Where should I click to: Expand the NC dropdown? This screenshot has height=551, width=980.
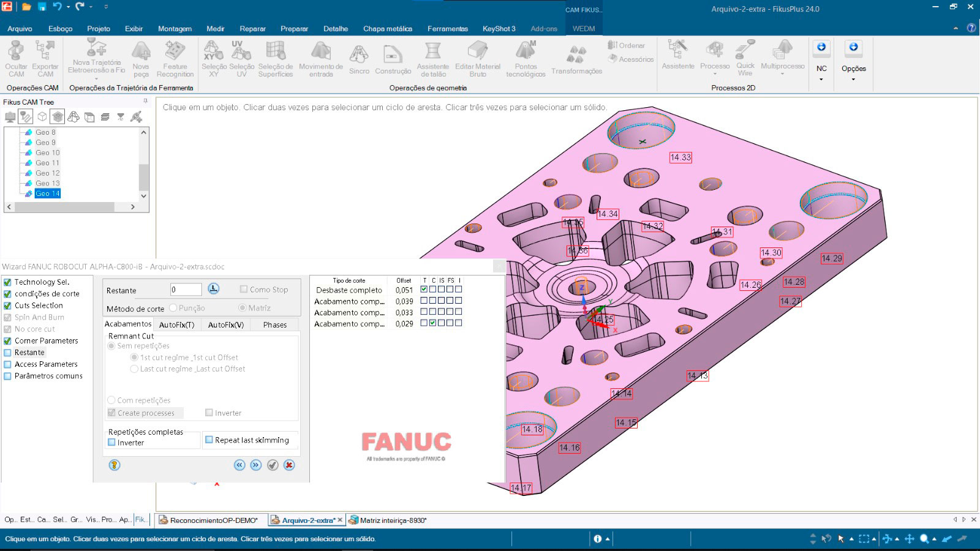pyautogui.click(x=821, y=80)
